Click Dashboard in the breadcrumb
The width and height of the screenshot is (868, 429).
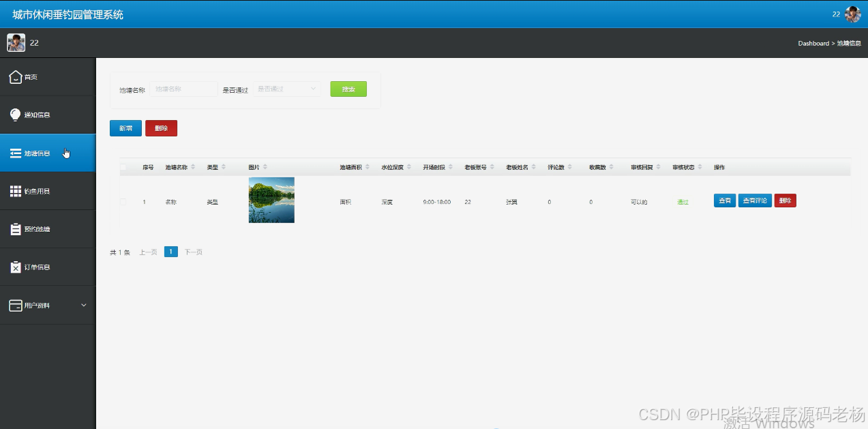tap(813, 43)
